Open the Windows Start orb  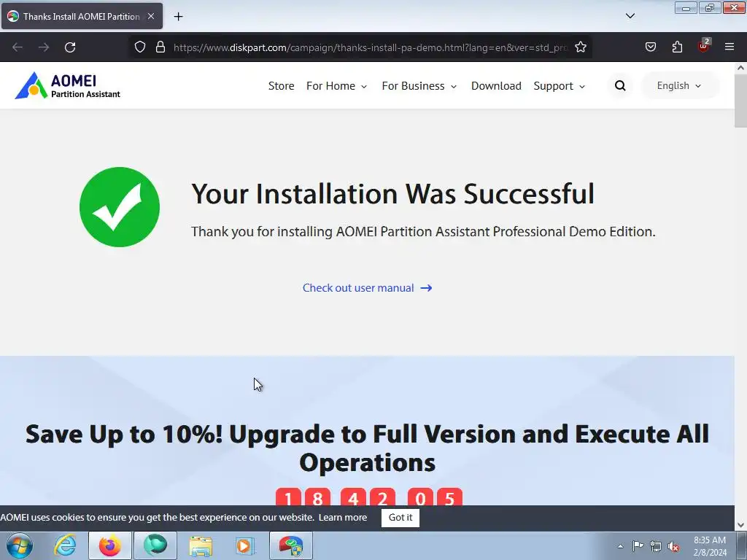(20, 545)
